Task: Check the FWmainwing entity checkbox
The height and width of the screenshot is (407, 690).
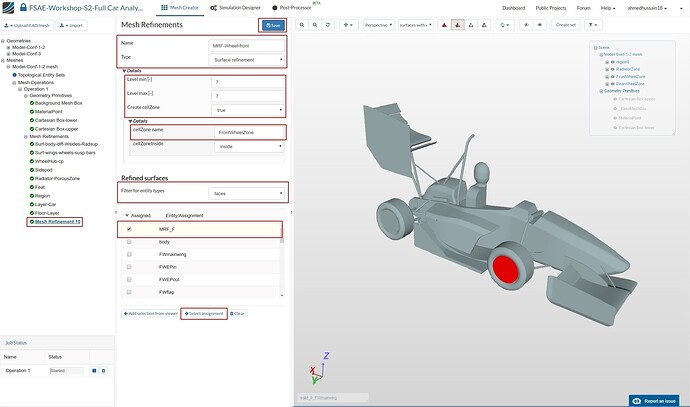Action: click(129, 255)
